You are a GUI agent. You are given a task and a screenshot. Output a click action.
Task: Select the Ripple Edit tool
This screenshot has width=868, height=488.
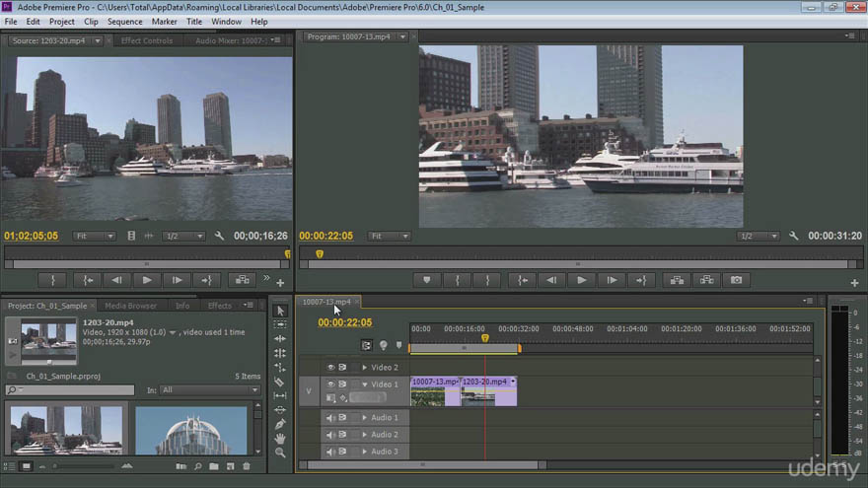coord(280,338)
